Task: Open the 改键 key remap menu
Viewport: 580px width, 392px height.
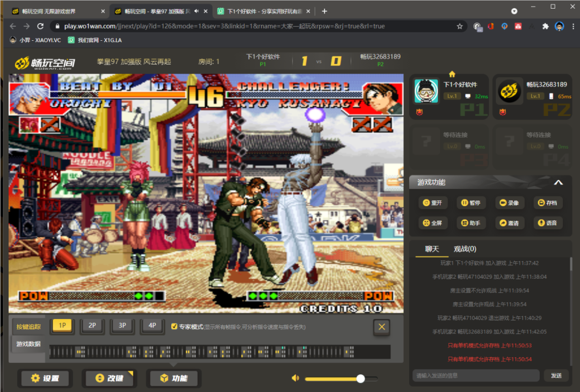Action: tap(109, 378)
